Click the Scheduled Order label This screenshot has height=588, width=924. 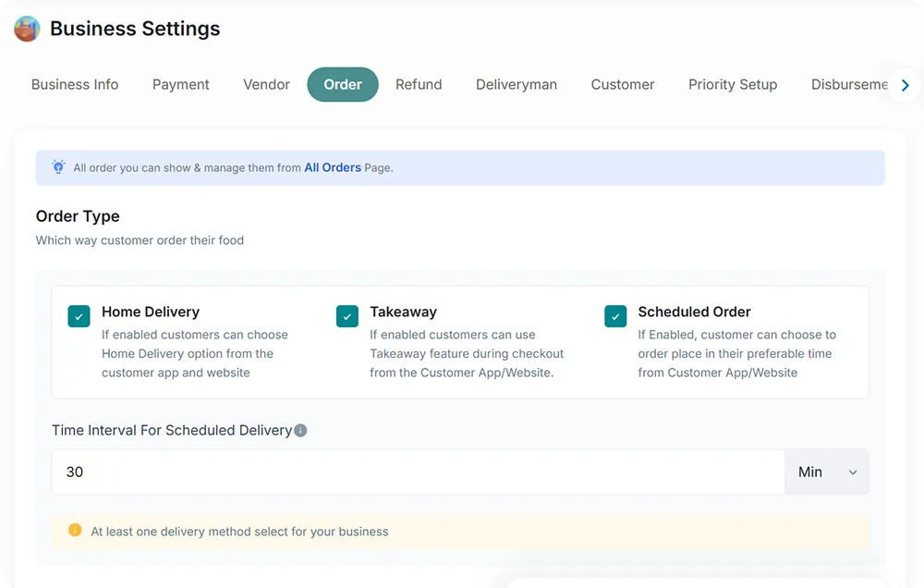pos(694,312)
